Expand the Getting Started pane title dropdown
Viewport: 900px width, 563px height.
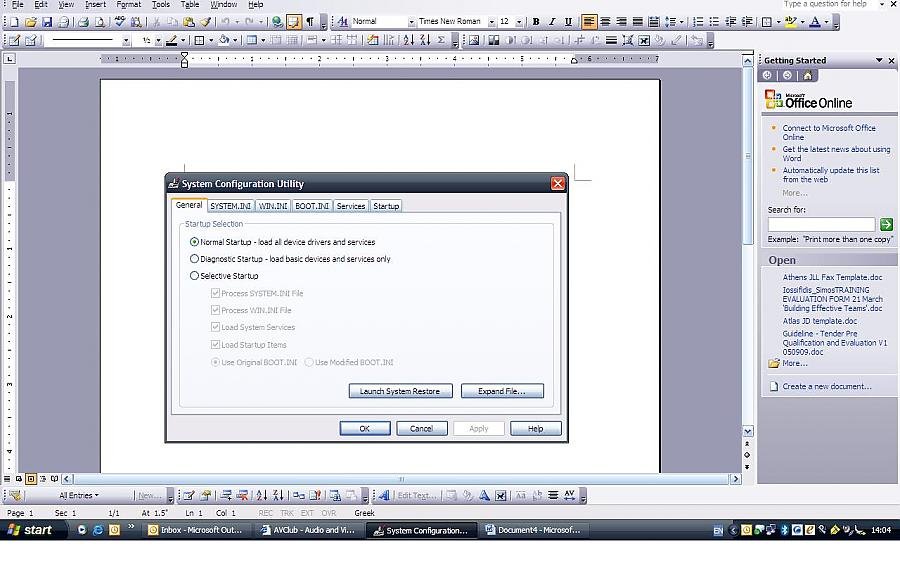coord(878,60)
